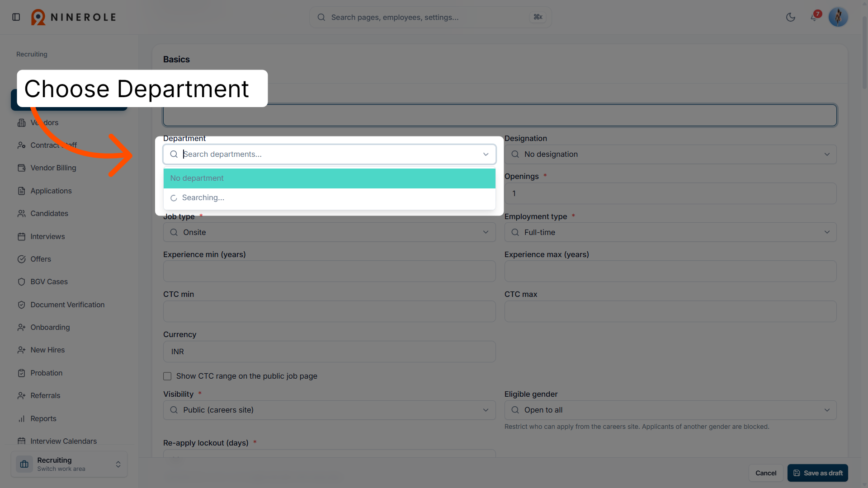Image resolution: width=868 pixels, height=488 pixels.
Task: Open the Job type dropdown
Action: 329,232
